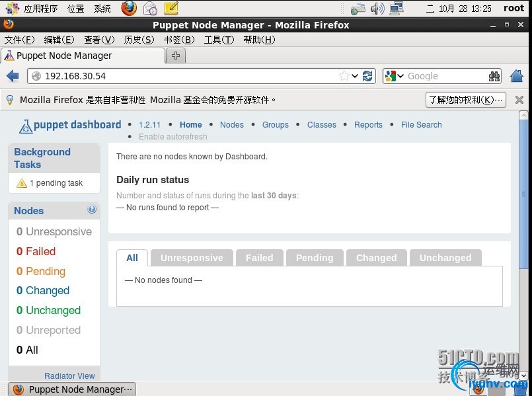The image size is (532, 396).
Task: Open the mail client panel icon
Action: coord(150,9)
